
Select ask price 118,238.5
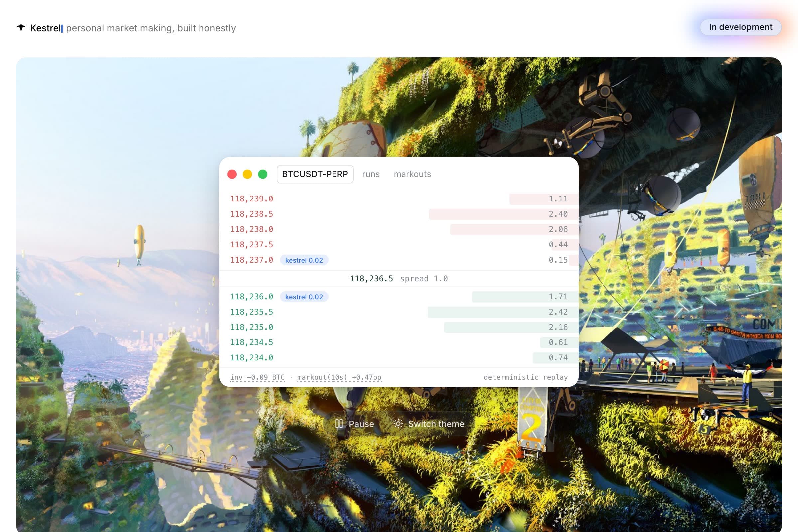tap(251, 214)
